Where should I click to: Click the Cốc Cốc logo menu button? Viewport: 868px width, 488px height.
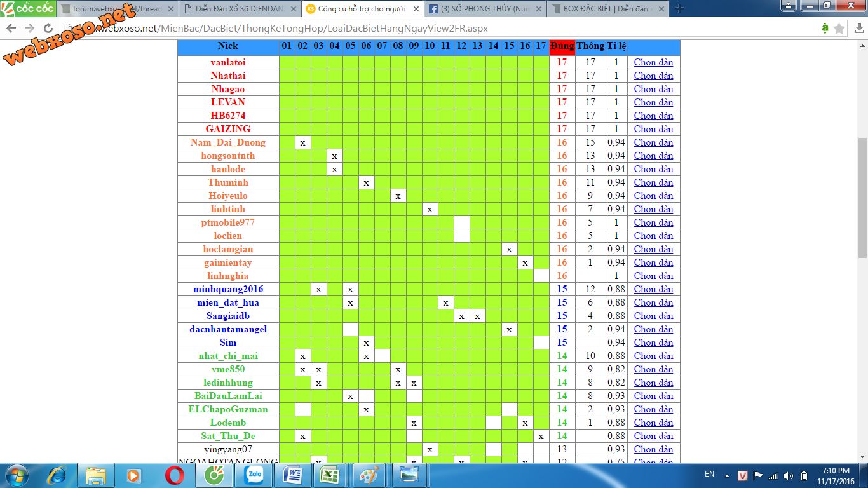click(x=27, y=8)
